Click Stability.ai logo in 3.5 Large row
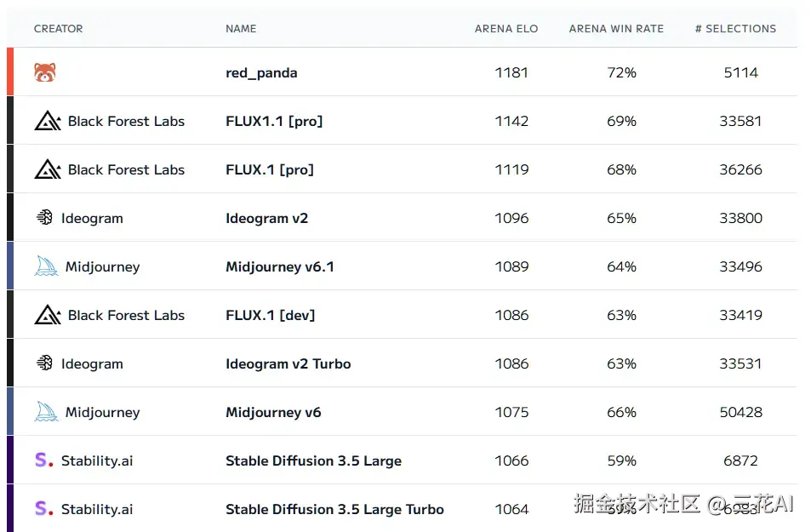This screenshot has width=811, height=532. point(44,460)
